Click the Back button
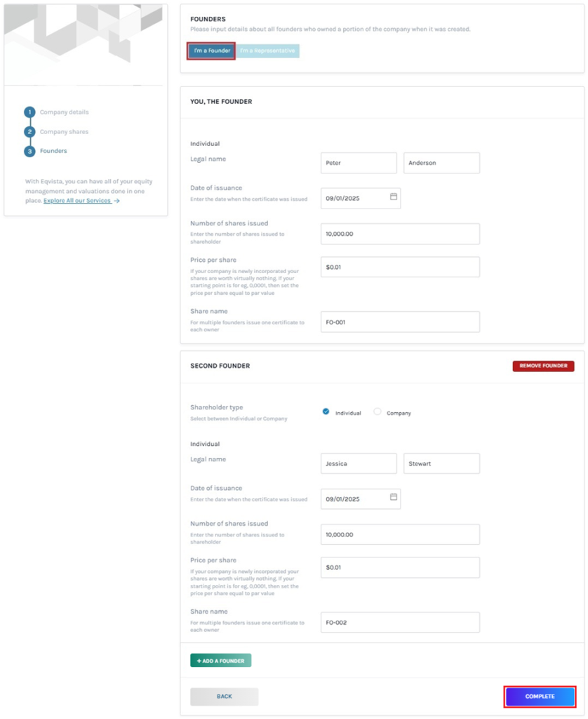This screenshot has height=719, width=588. click(224, 697)
